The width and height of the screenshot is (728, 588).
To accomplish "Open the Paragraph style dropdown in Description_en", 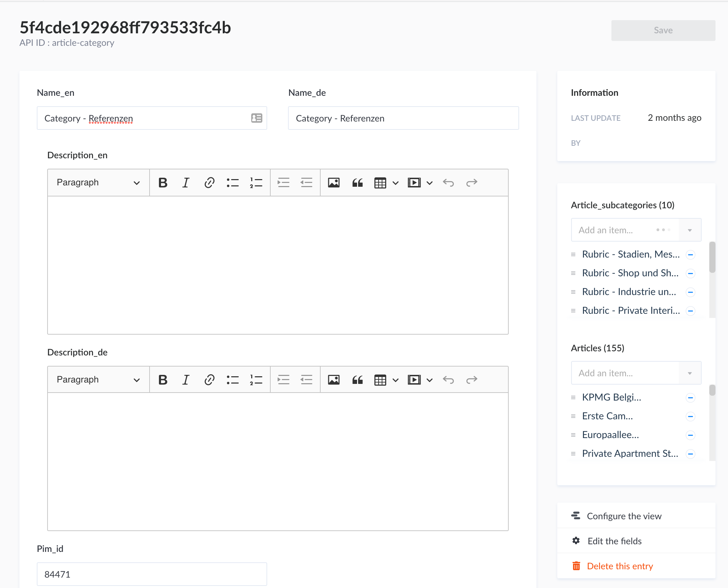I will pyautogui.click(x=98, y=182).
